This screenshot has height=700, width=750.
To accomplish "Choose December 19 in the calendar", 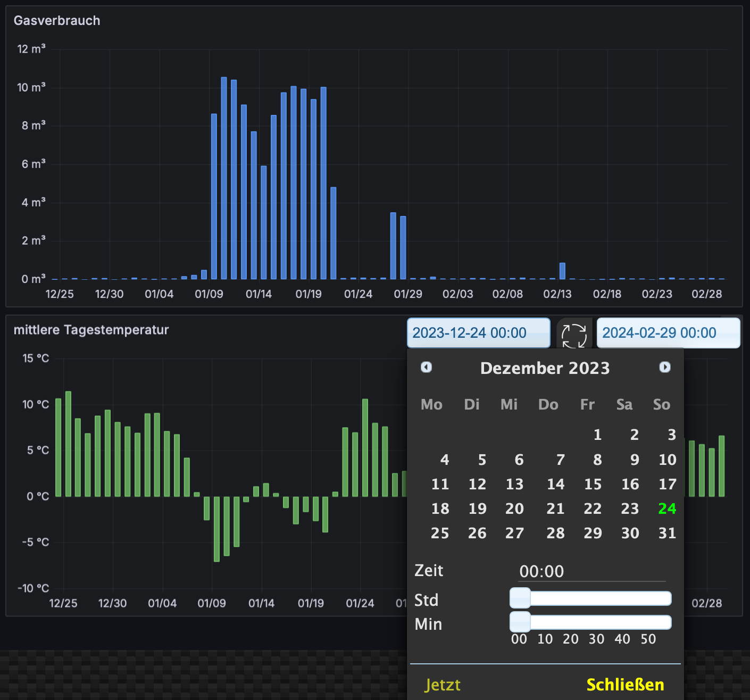I will click(x=477, y=509).
